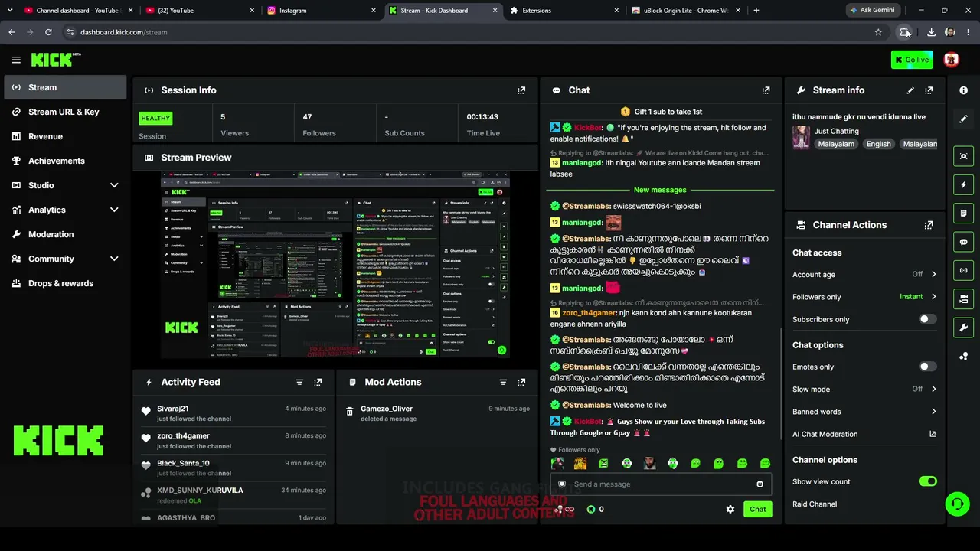
Task: Click the New messages divider in chat
Action: (660, 190)
